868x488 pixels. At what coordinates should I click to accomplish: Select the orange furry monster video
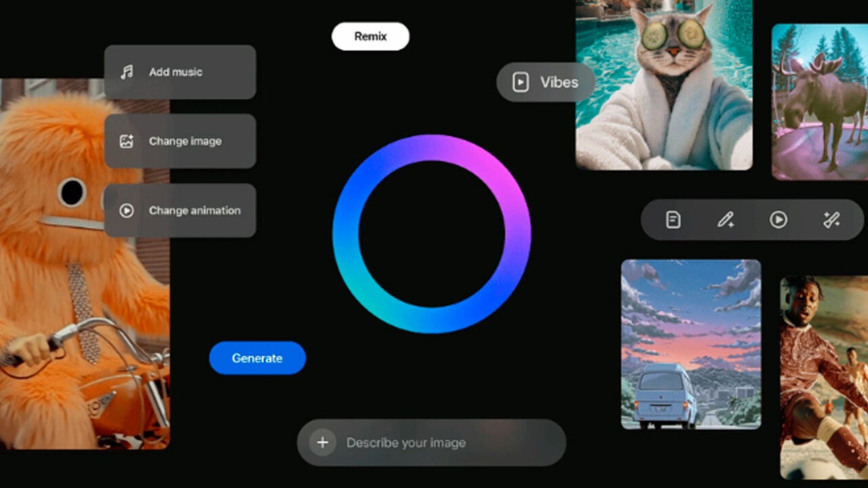point(61,305)
